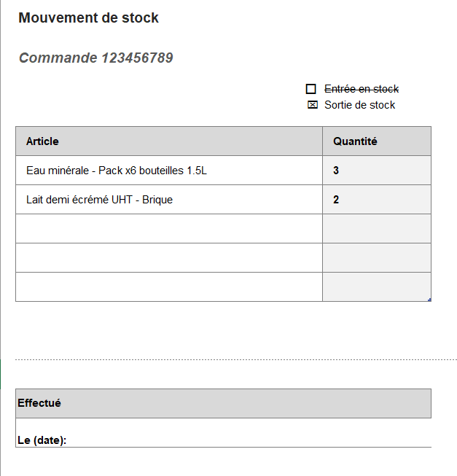The width and height of the screenshot is (457, 476).
Task: Click the first empty quantity cell
Action: (376, 229)
